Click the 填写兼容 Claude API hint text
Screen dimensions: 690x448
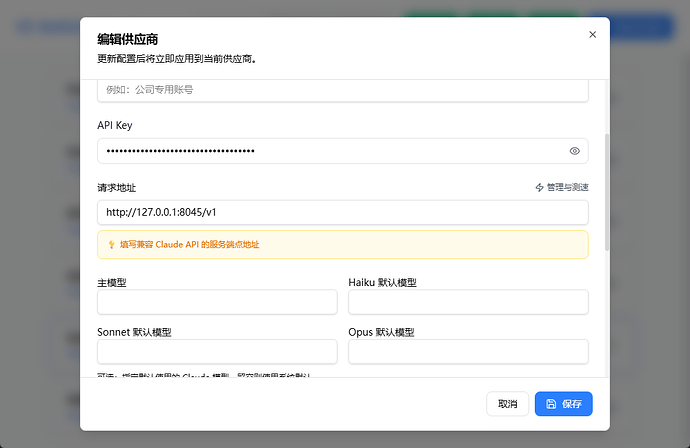pyautogui.click(x=189, y=245)
